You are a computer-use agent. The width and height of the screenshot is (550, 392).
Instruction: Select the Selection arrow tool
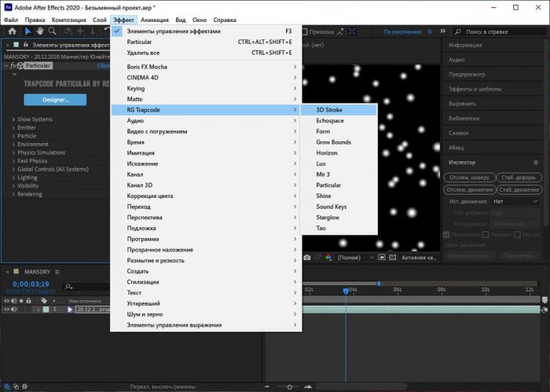[28, 31]
